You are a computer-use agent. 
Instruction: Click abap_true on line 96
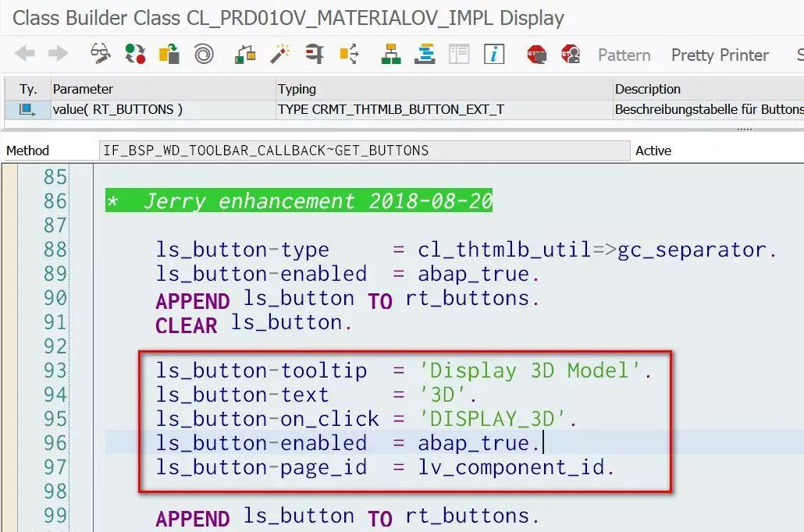click(x=474, y=444)
